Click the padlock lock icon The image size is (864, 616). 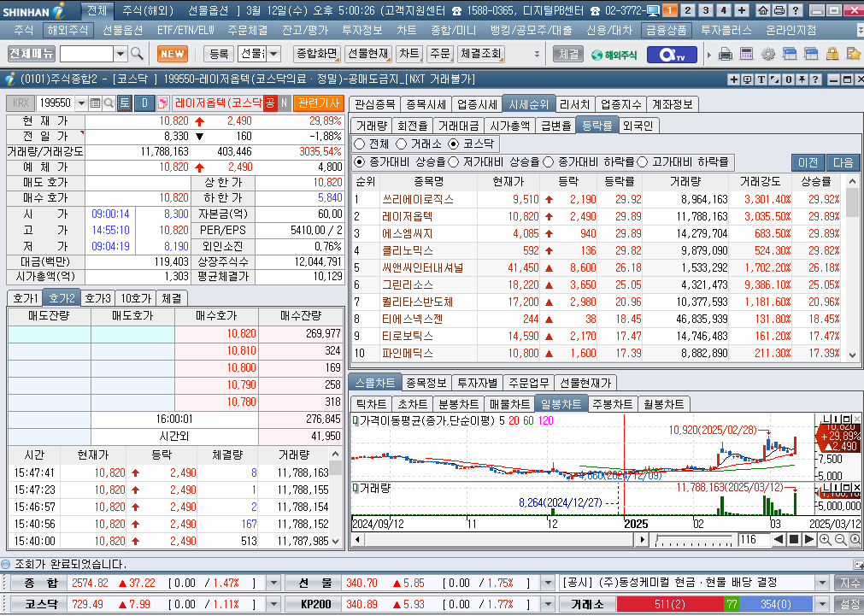[832, 54]
